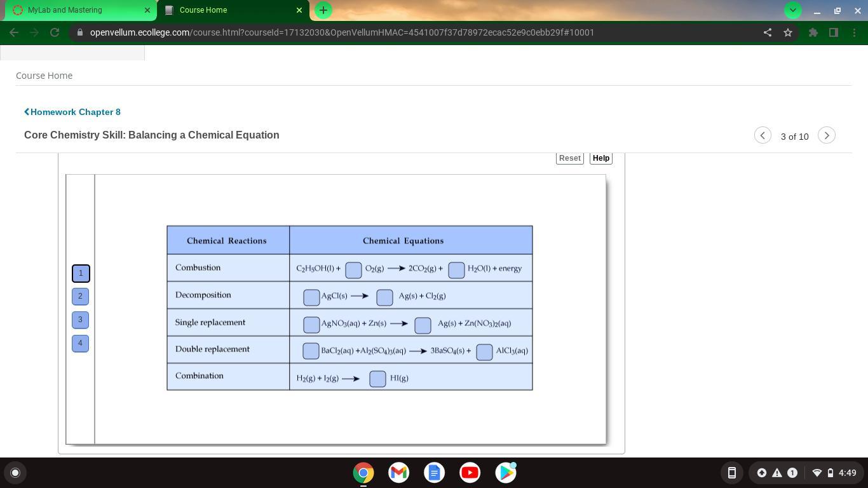This screenshot has width=868, height=488.
Task: Pick the draggable number 3 tile
Action: [x=80, y=320]
